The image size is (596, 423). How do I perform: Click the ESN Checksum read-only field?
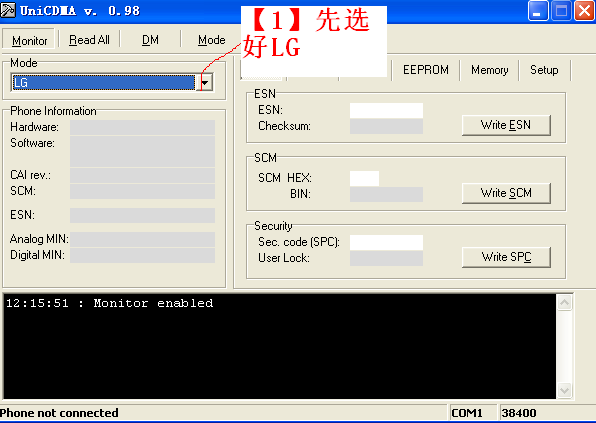point(386,127)
